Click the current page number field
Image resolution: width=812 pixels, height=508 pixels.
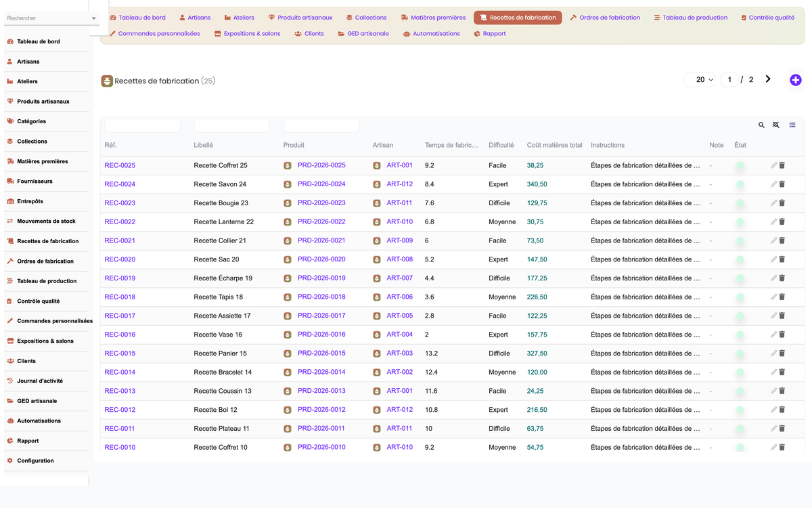tap(729, 80)
